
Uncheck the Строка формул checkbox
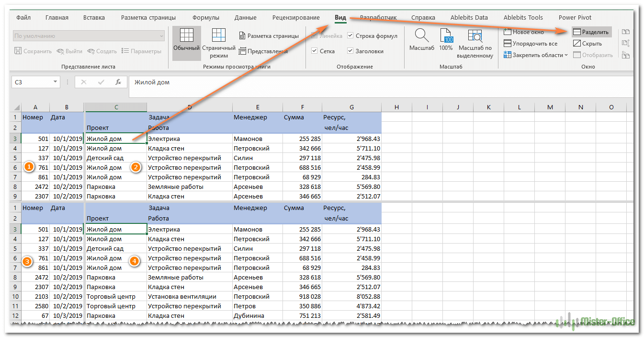350,36
